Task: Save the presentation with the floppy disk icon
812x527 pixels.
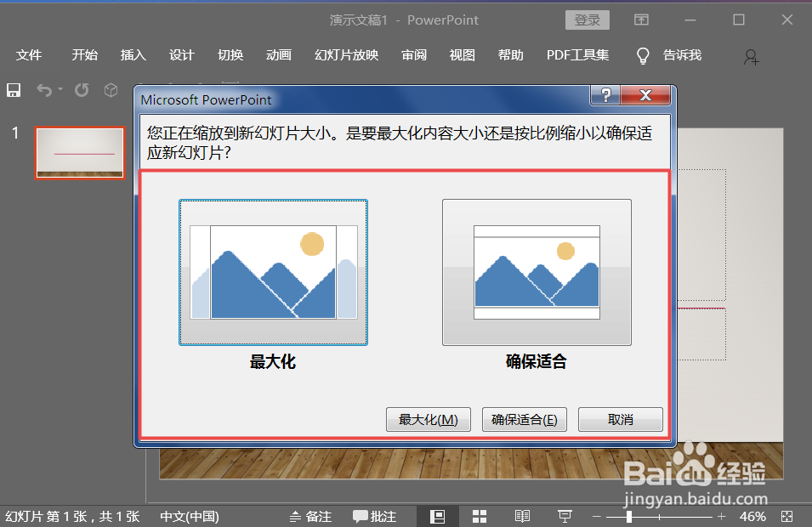Action: [14, 90]
